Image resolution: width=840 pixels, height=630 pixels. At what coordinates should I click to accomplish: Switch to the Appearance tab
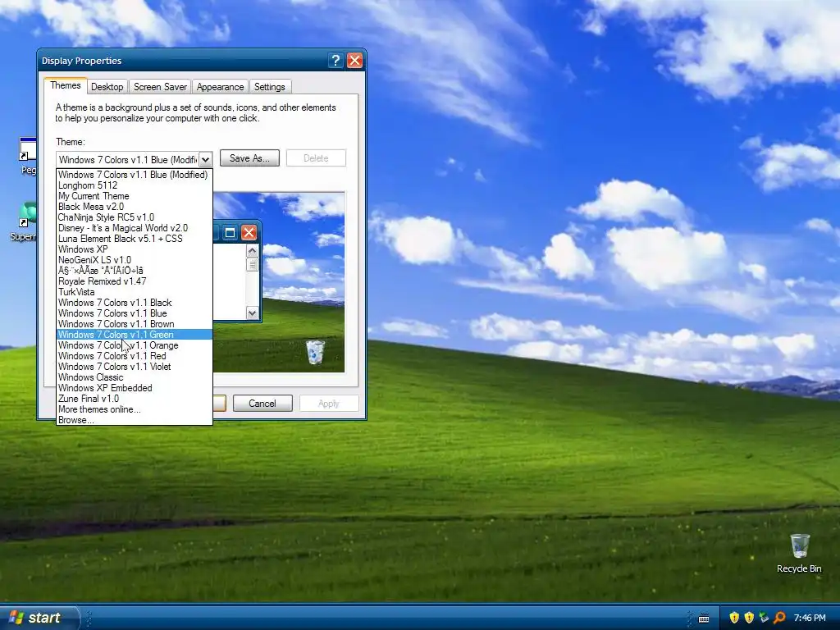coord(220,87)
